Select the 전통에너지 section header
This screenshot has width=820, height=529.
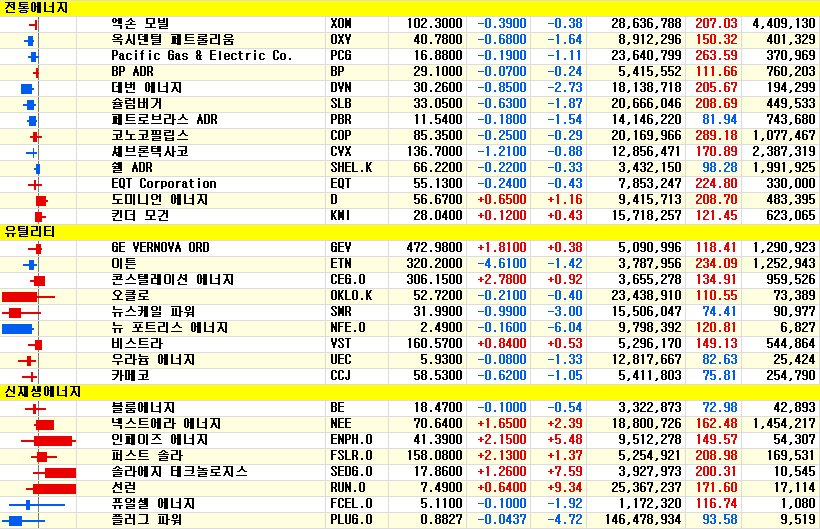(x=36, y=8)
